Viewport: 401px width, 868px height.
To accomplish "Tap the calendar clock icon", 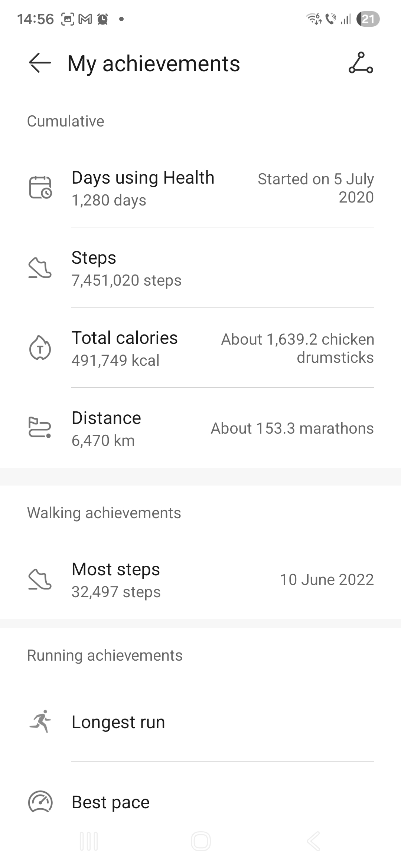I will [x=40, y=188].
